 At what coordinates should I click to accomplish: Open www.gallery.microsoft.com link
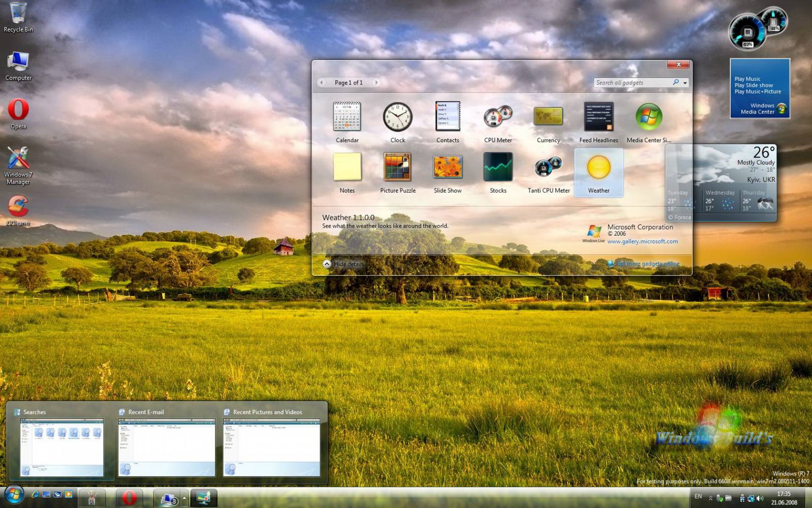pos(642,241)
